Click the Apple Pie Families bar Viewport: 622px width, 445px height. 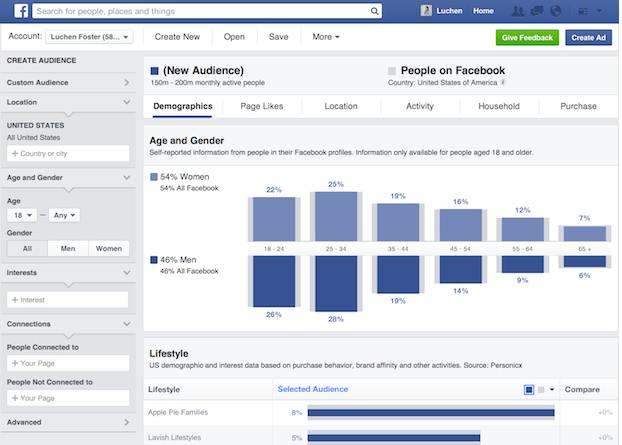pyautogui.click(x=431, y=413)
